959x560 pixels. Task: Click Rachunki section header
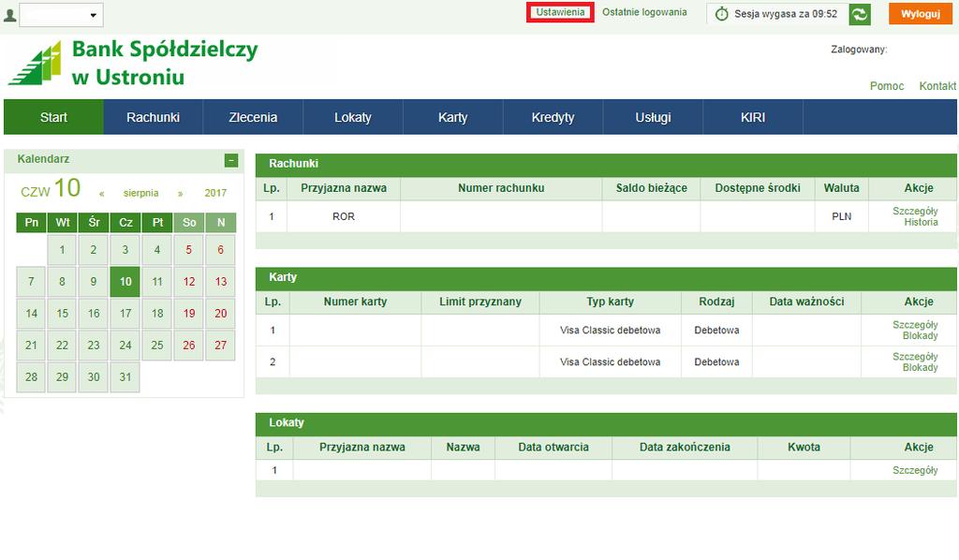coord(606,164)
